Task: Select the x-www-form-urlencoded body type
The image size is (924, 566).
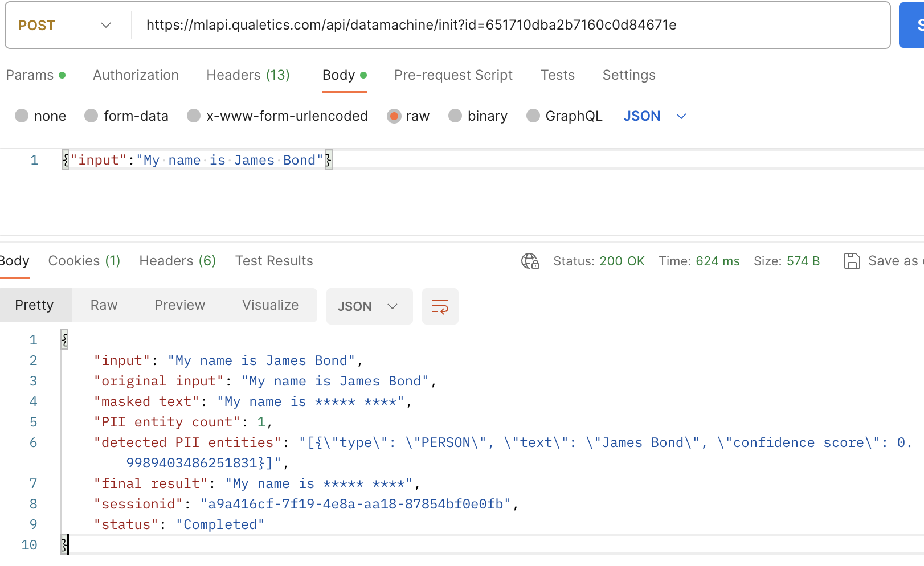Action: point(277,116)
